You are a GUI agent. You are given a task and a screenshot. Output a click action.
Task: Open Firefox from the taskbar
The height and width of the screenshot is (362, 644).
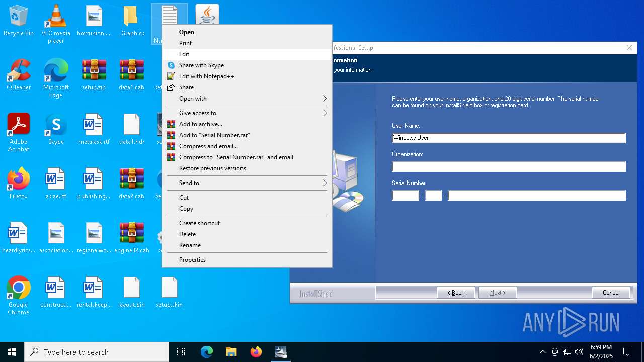point(256,352)
